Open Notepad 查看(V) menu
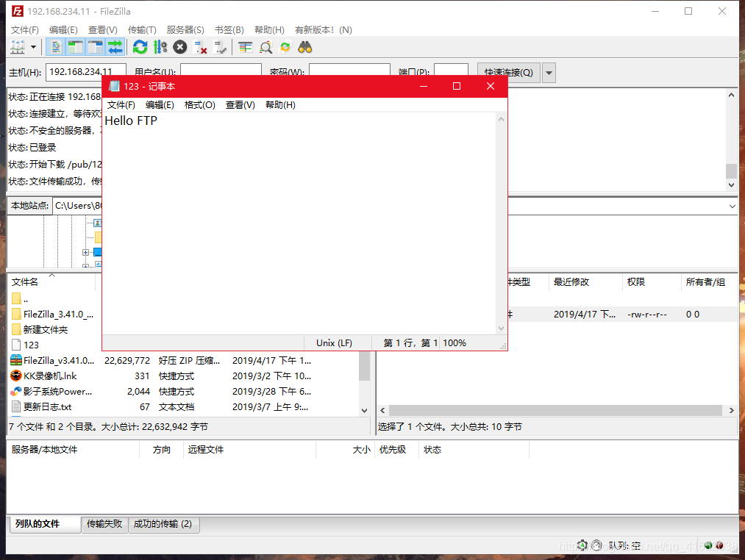Image resolution: width=745 pixels, height=560 pixels. pyautogui.click(x=240, y=105)
